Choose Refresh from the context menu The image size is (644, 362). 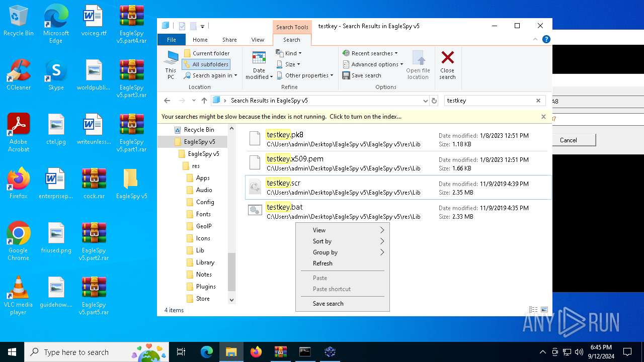(343, 263)
